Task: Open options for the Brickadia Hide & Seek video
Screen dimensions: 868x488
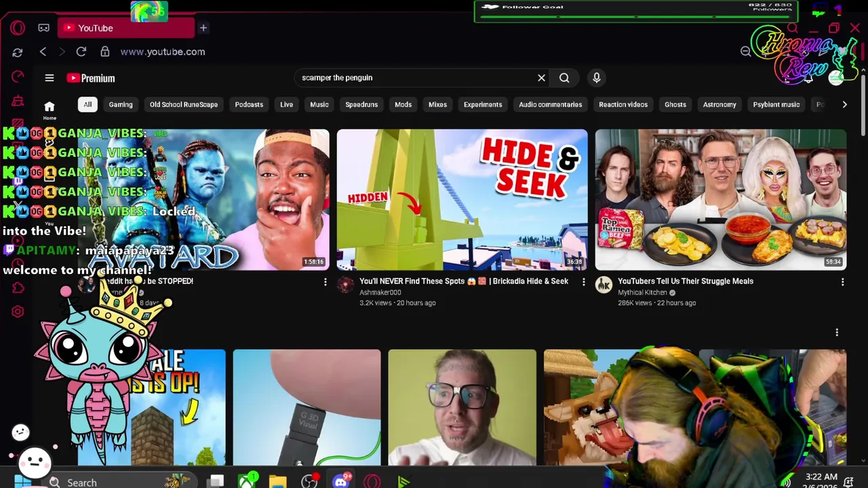Action: (584, 282)
